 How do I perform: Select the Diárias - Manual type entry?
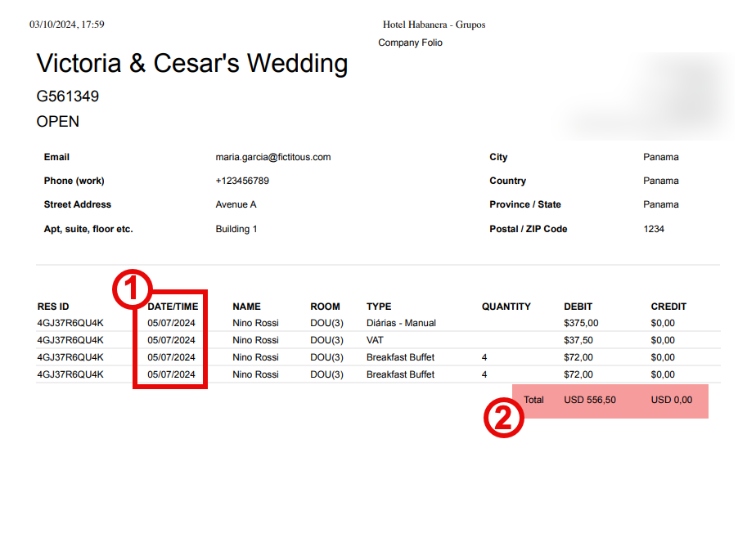coord(401,323)
